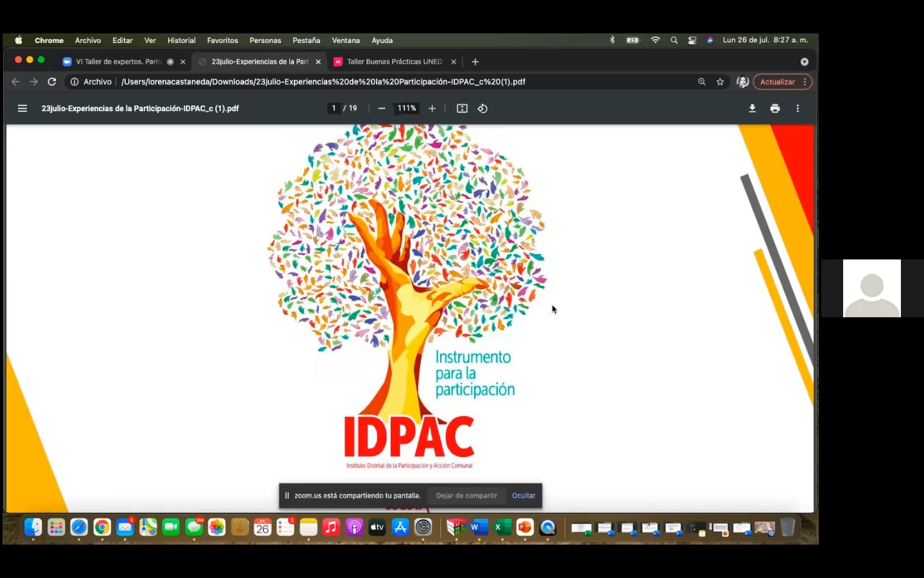Click the address bar file path
The height and width of the screenshot is (578, 924).
(x=323, y=82)
